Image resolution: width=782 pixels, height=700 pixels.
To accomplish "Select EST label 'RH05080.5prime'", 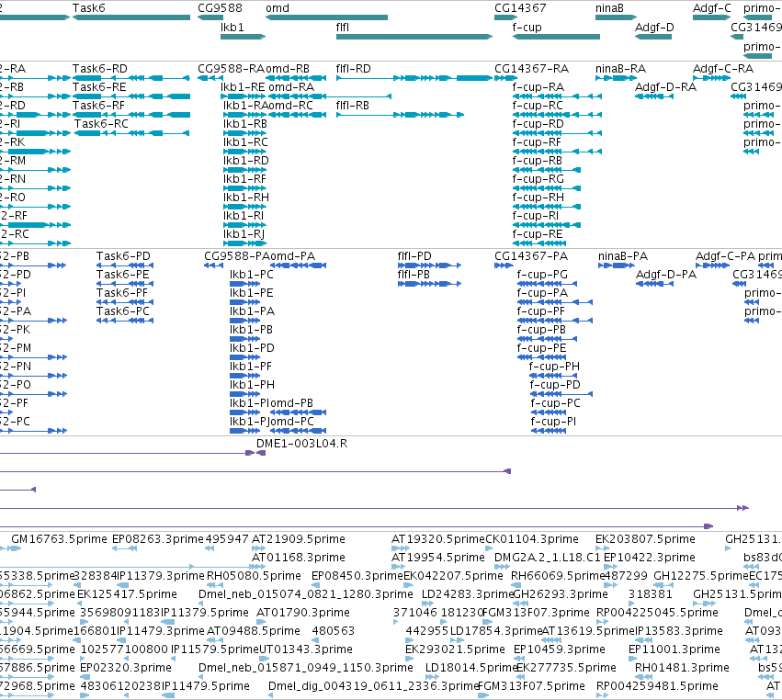I will tap(254, 576).
